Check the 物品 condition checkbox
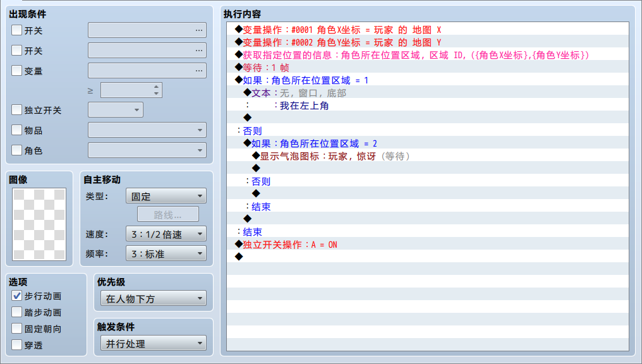642x364 pixels. tap(17, 130)
